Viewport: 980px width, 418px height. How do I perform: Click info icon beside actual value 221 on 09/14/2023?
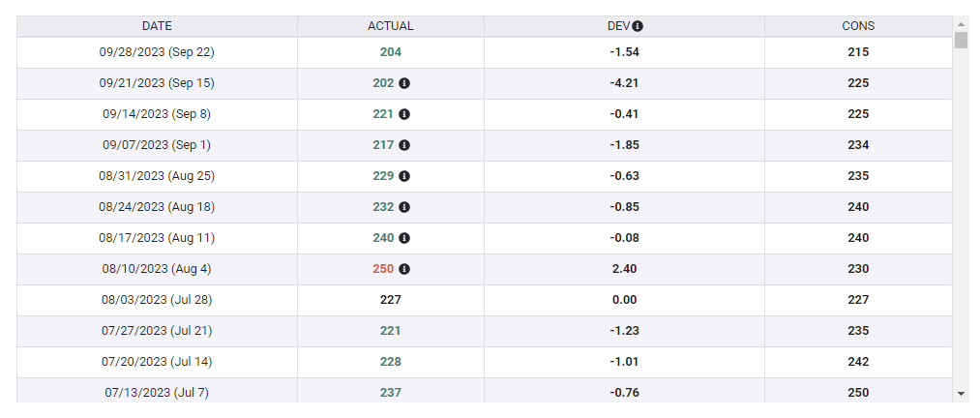[x=404, y=114]
